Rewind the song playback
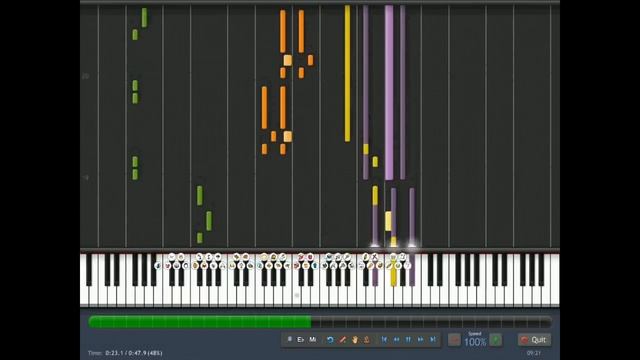Image resolution: width=640 pixels, height=360 pixels. click(396, 340)
